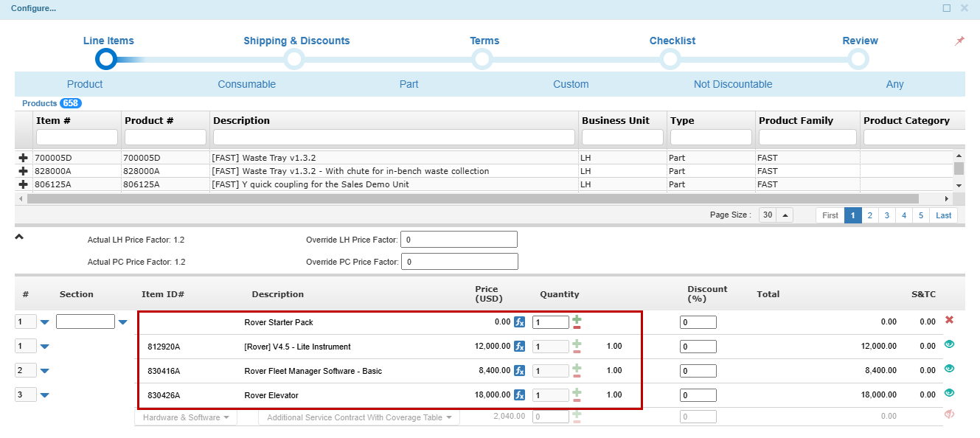This screenshot has width=980, height=438.
Task: Go to products page 4
Action: click(x=904, y=215)
